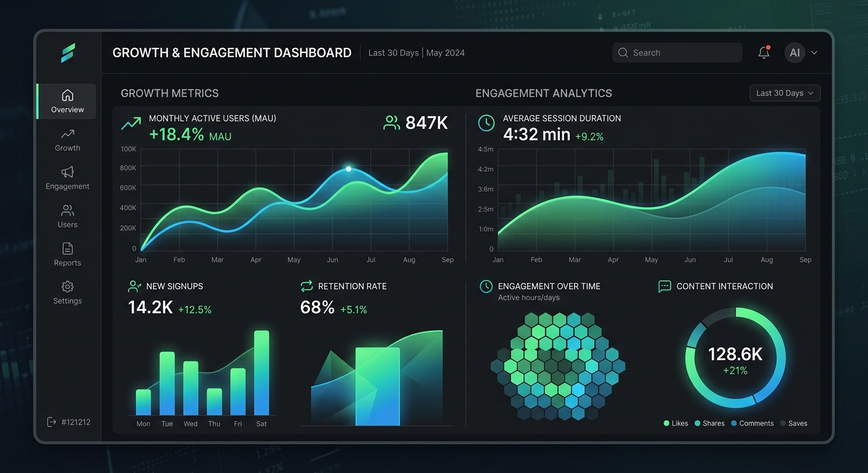
Task: Open the Users panel icon
Action: pyautogui.click(x=67, y=211)
